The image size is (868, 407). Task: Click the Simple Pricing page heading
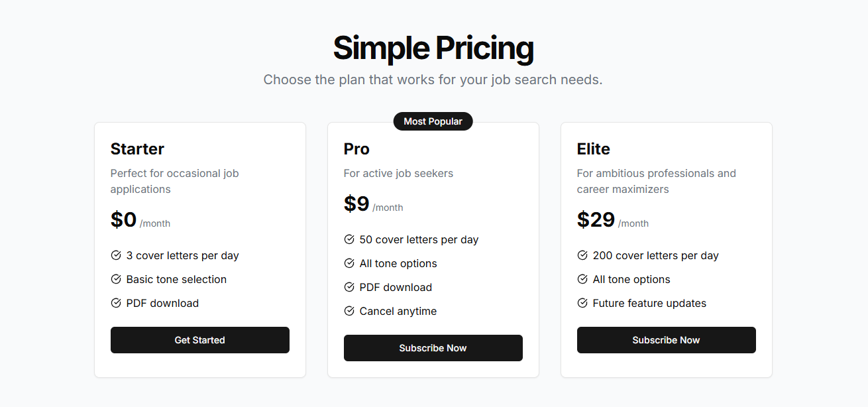(433, 48)
